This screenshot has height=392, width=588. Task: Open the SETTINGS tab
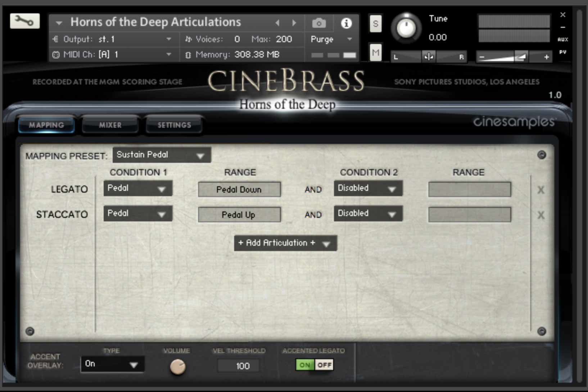pos(174,125)
